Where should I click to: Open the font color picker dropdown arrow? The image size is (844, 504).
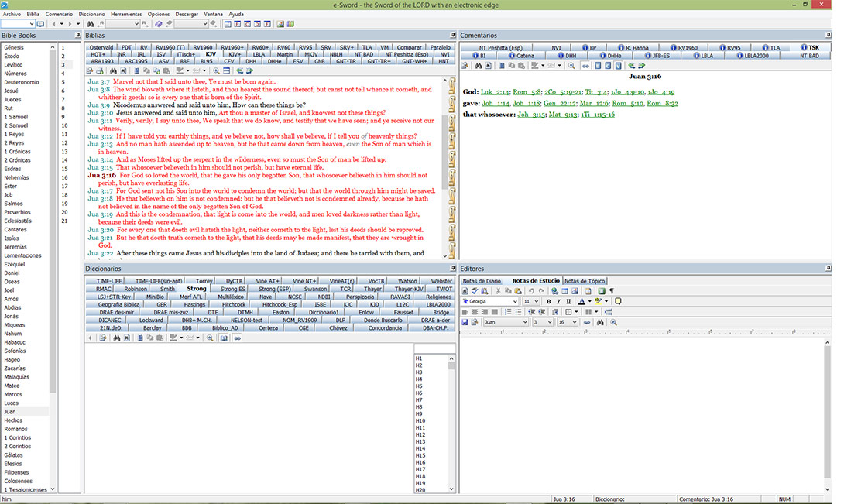click(589, 301)
